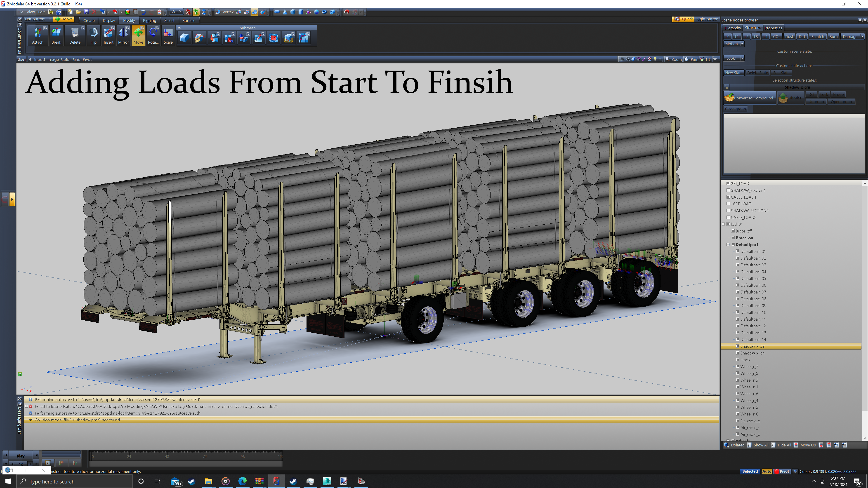Toggle Y axis constraint

pyautogui.click(x=196, y=12)
